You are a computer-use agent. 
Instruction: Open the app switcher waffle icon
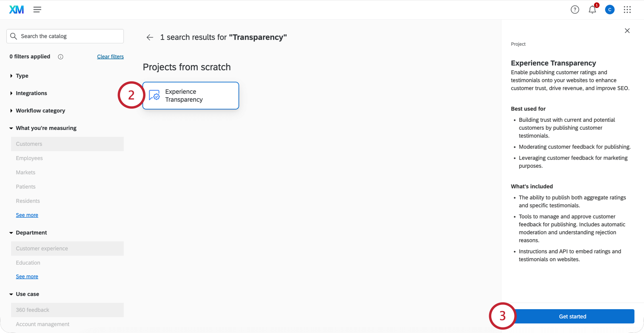pyautogui.click(x=627, y=9)
